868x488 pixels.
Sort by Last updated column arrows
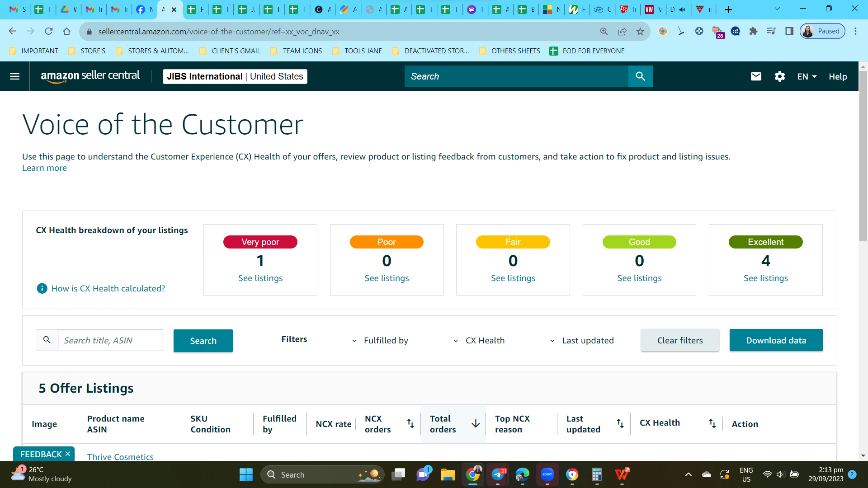tap(620, 423)
